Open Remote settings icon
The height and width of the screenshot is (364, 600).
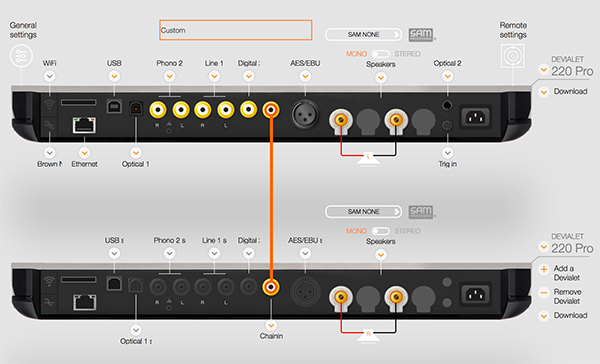coord(512,56)
